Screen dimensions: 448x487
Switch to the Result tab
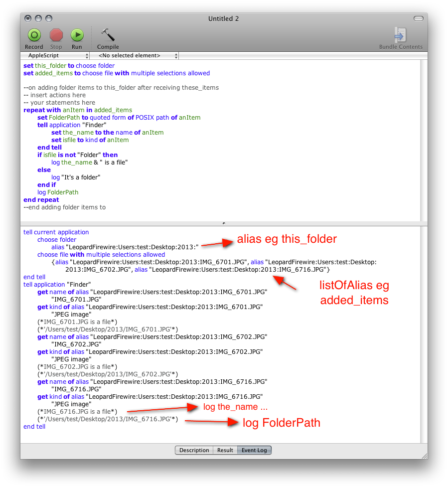(x=225, y=450)
